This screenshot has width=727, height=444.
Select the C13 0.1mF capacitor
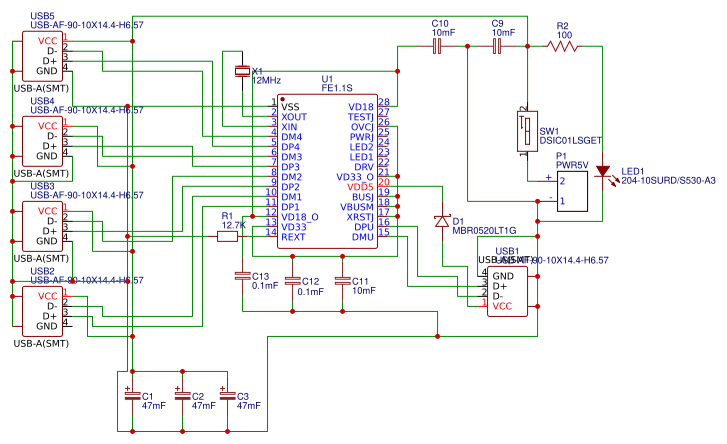pyautogui.click(x=242, y=277)
